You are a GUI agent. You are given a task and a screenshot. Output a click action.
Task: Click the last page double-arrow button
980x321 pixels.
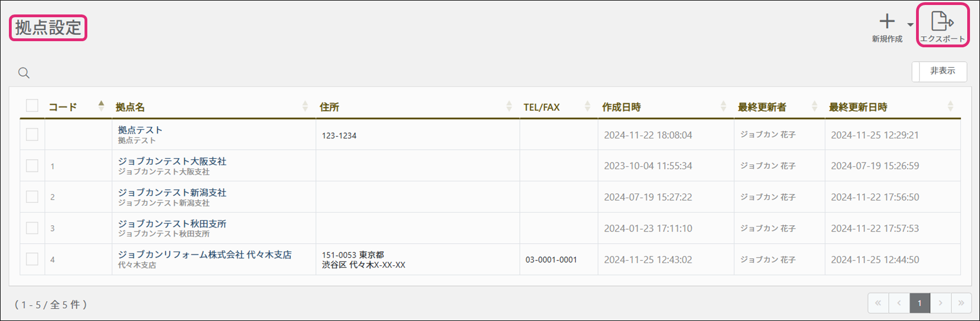point(961,303)
